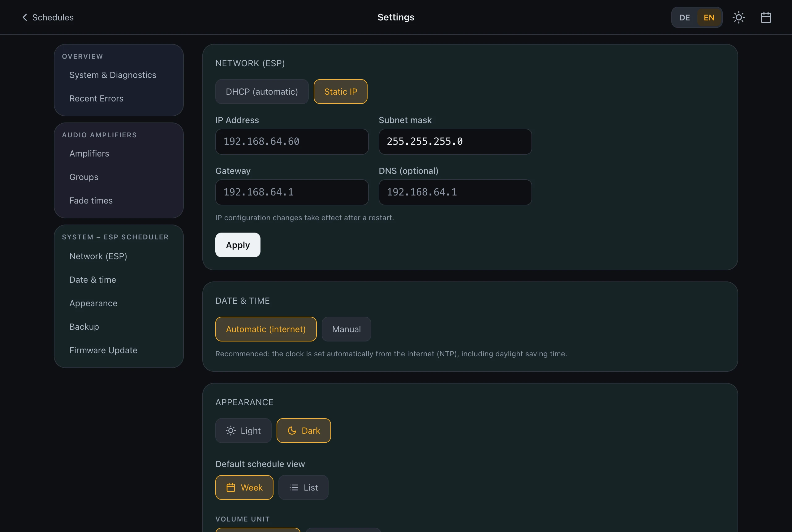Open Recent Errors in sidebar
Image resolution: width=792 pixels, height=532 pixels.
(96, 98)
